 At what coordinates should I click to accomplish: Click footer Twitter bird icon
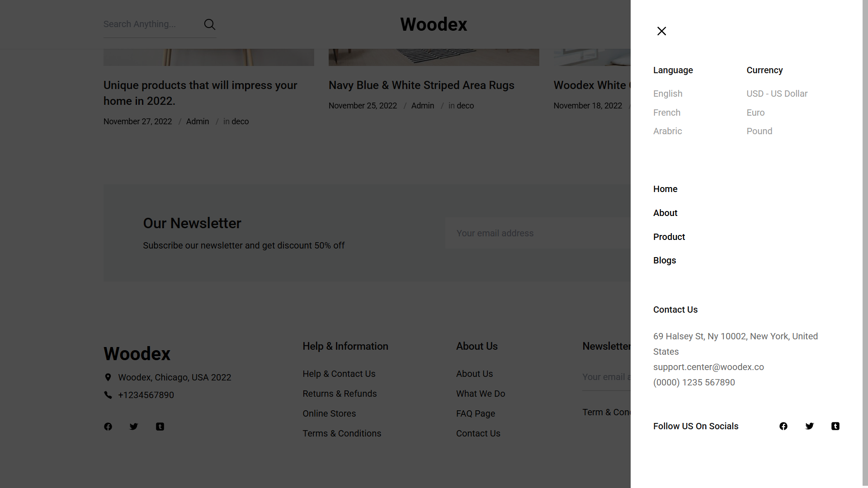pos(134,427)
